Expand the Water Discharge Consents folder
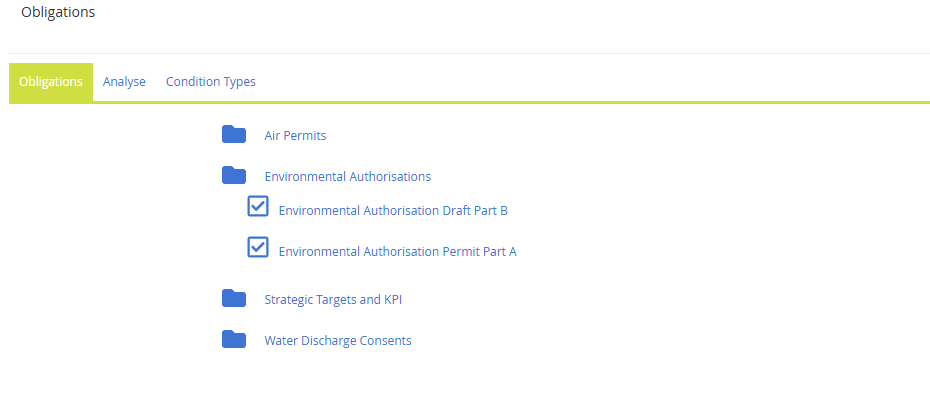Screen dimensions: 930x408 coord(234,340)
